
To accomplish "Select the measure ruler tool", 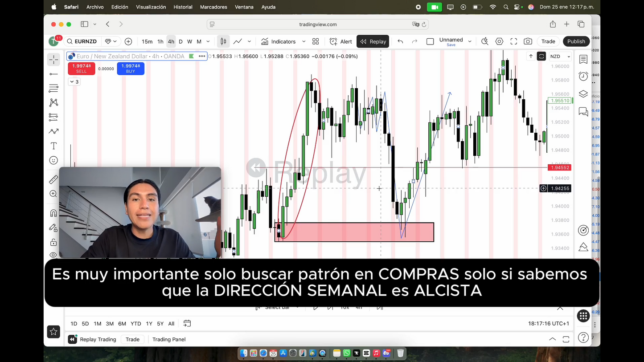I will click(53, 179).
